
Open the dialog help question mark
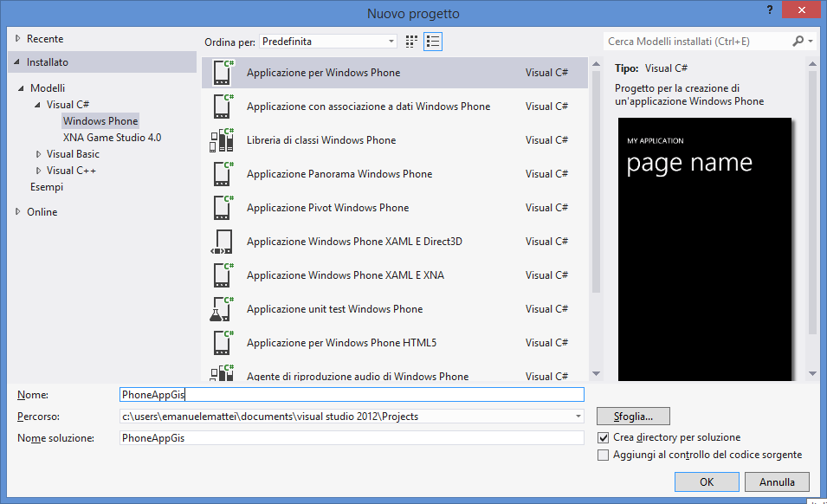pyautogui.click(x=770, y=10)
